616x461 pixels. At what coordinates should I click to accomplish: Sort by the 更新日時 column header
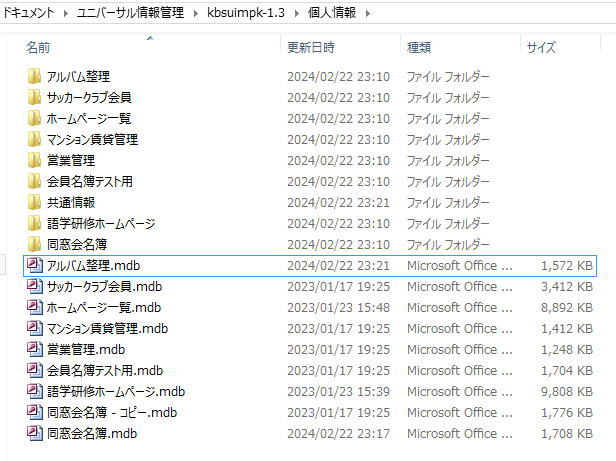point(311,48)
